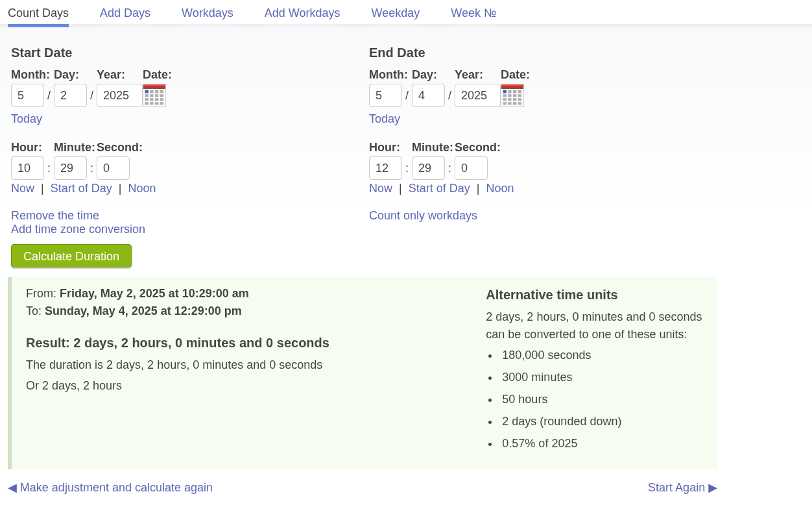The height and width of the screenshot is (507, 812).
Task: Open the Week № tab
Action: click(x=473, y=13)
